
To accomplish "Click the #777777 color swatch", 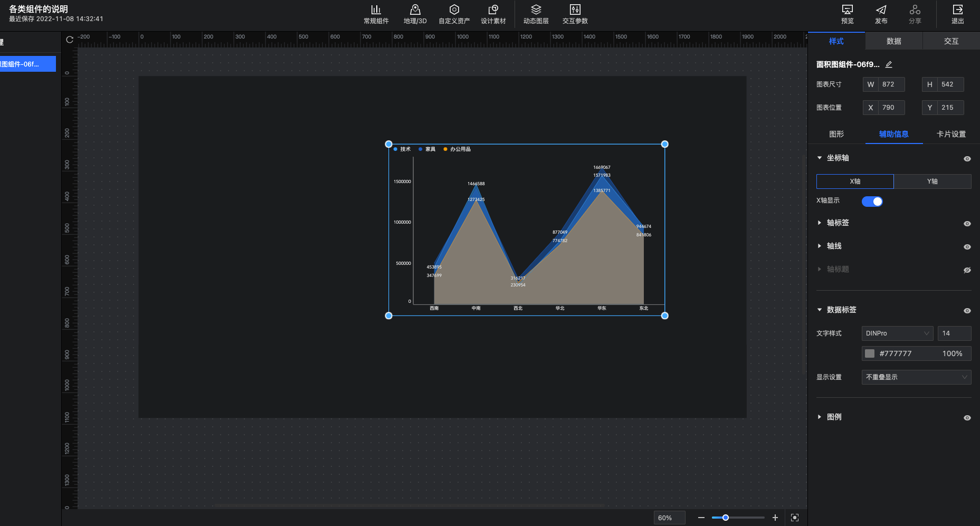I will pyautogui.click(x=870, y=353).
